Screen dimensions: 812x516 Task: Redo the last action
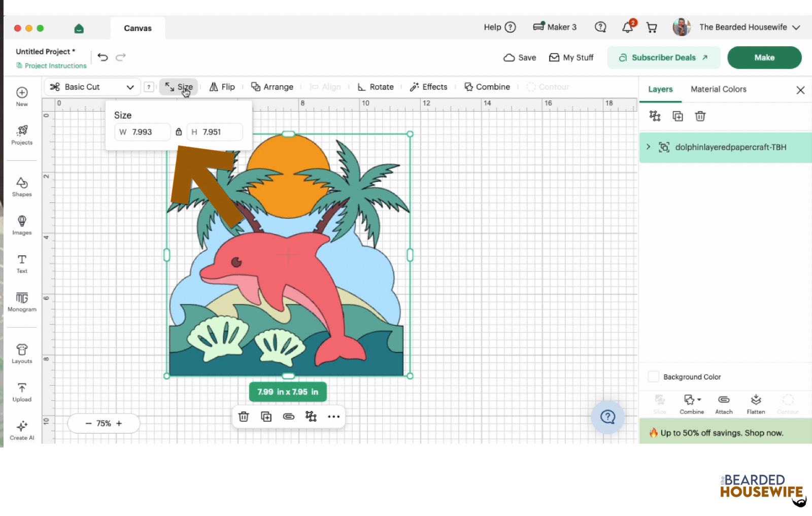point(121,57)
